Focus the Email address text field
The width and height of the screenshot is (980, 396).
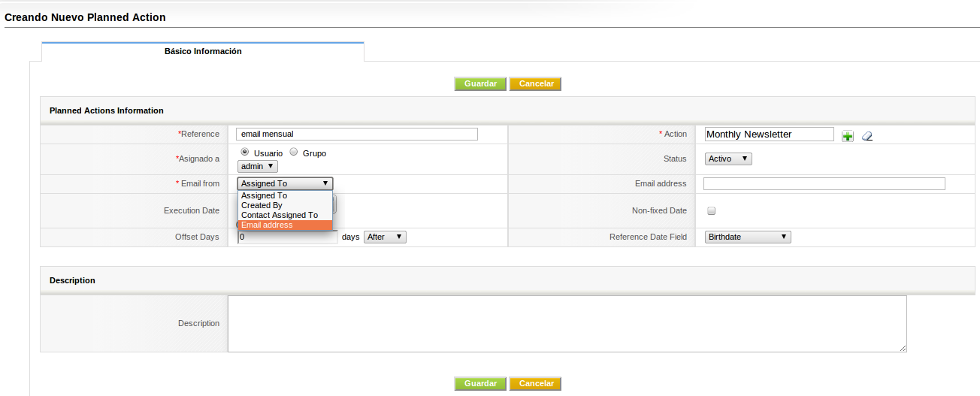point(824,184)
